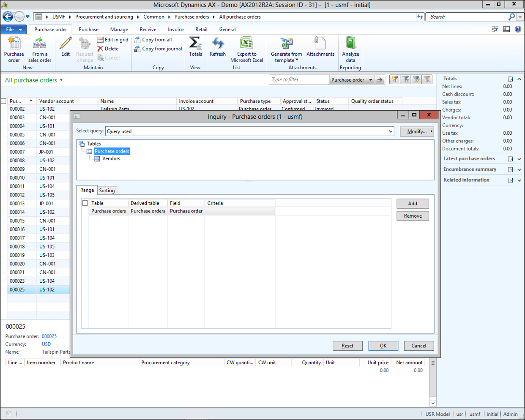Open the Totals view icon
The image size is (525, 420).
point(195,44)
